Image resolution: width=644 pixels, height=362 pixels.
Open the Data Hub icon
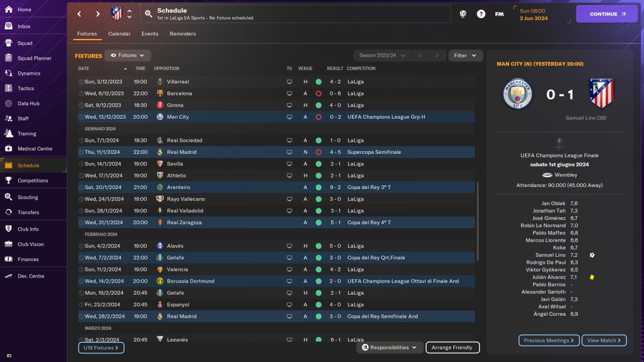(9, 104)
